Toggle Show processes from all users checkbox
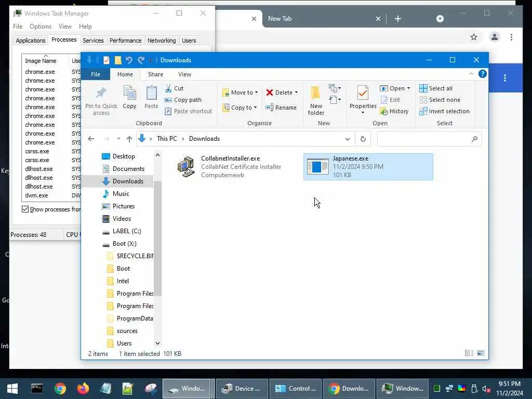This screenshot has width=532, height=399. tap(25, 209)
